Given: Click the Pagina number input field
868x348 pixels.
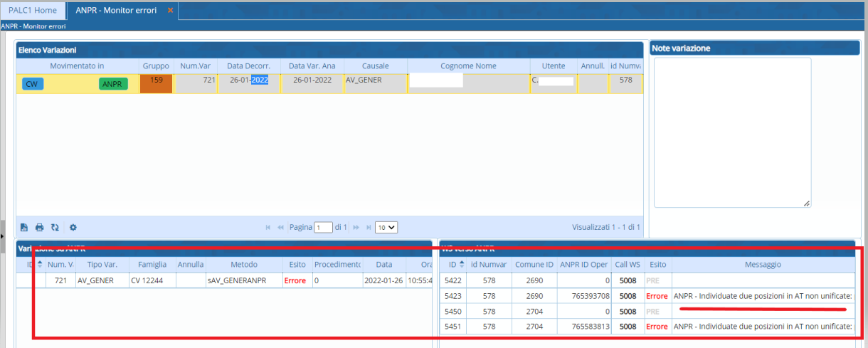Looking at the screenshot, I should [x=324, y=228].
